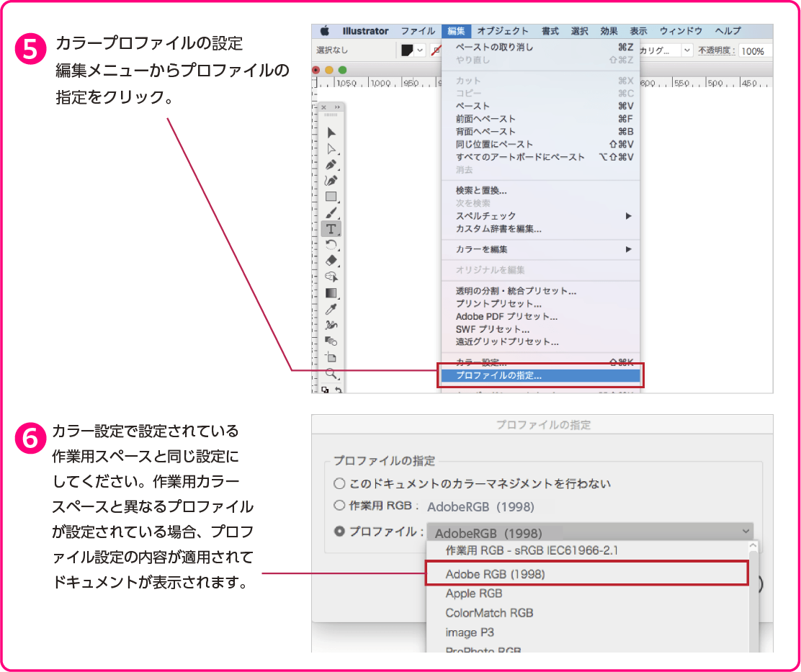Select the Type (T) tool
The width and height of the screenshot is (801, 672).
click(x=331, y=229)
